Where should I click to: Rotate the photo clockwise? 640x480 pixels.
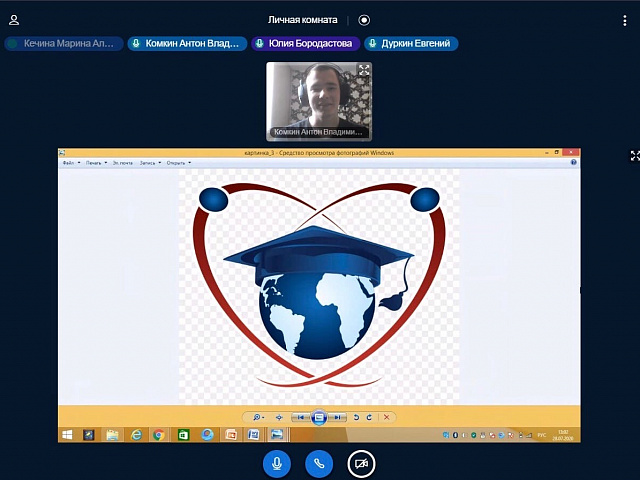(369, 417)
